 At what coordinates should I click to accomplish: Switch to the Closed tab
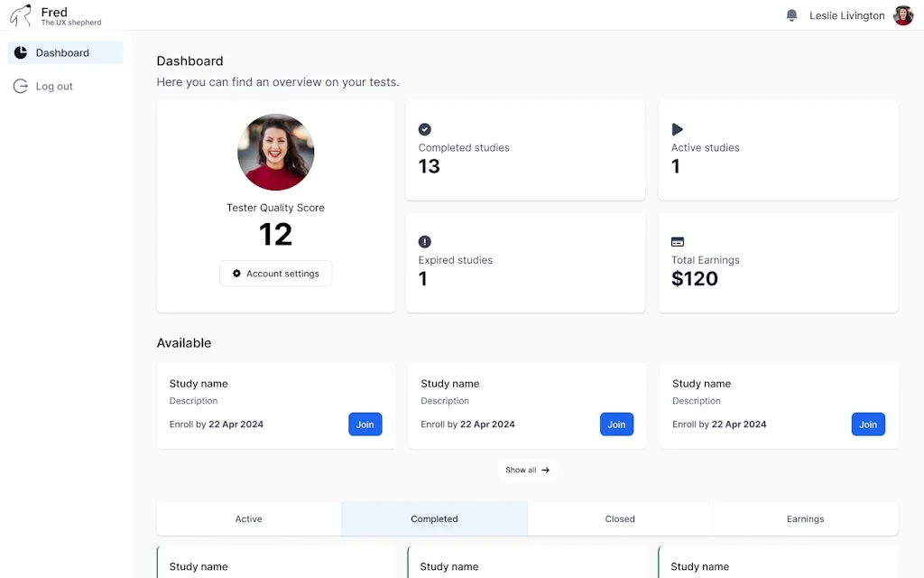pos(620,519)
